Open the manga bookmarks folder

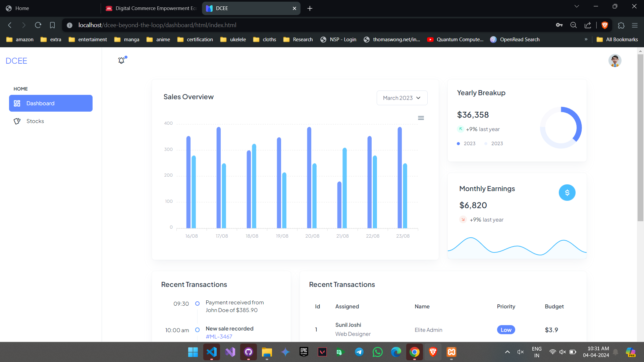[127, 40]
